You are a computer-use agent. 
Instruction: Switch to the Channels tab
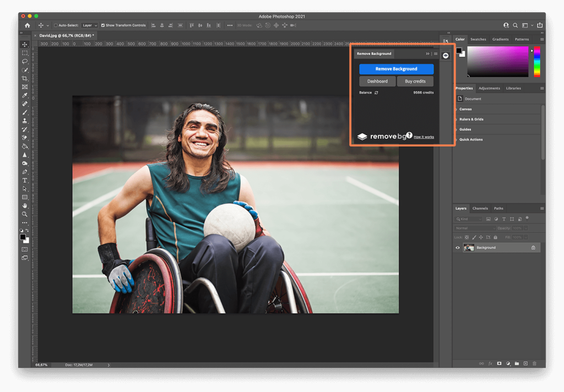[x=480, y=208]
